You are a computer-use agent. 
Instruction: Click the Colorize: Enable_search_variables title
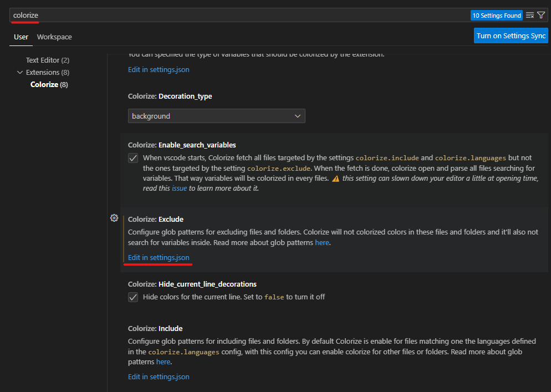coord(182,145)
